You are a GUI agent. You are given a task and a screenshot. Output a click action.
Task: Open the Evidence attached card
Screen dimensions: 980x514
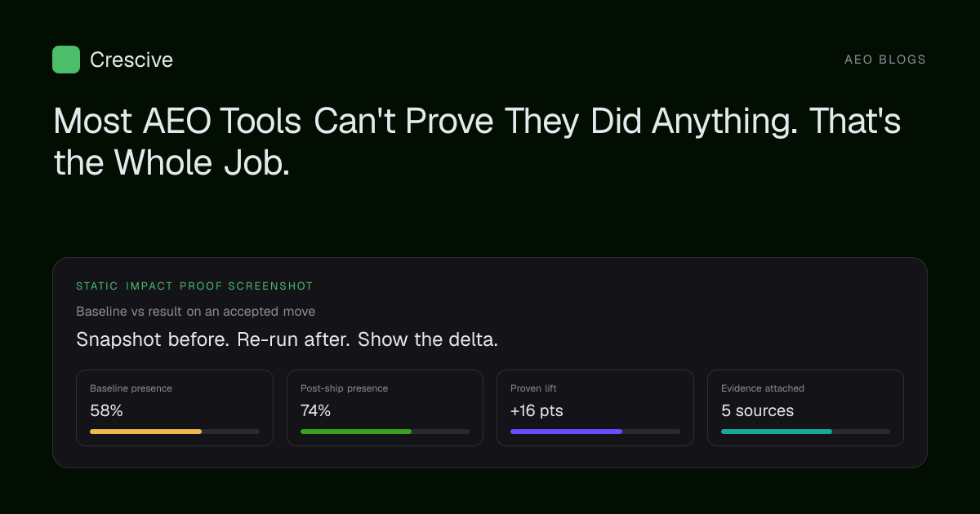(805, 408)
